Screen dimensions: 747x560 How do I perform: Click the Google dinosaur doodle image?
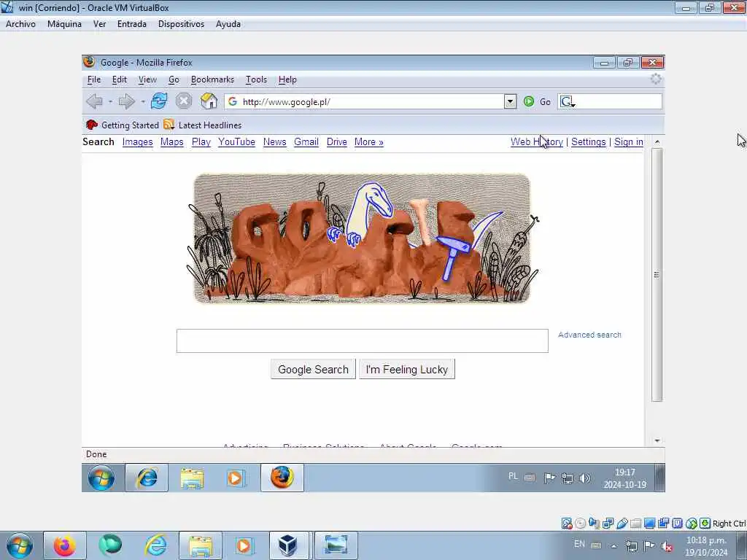click(x=362, y=238)
